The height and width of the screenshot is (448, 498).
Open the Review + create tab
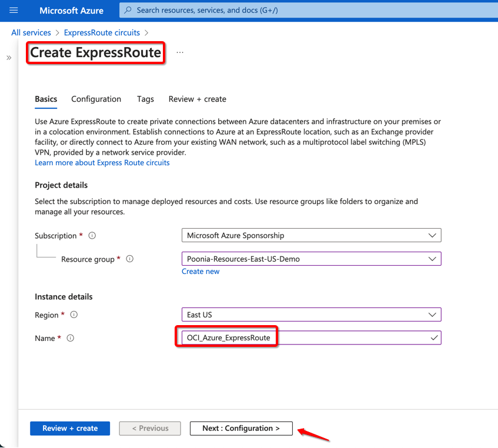(197, 99)
